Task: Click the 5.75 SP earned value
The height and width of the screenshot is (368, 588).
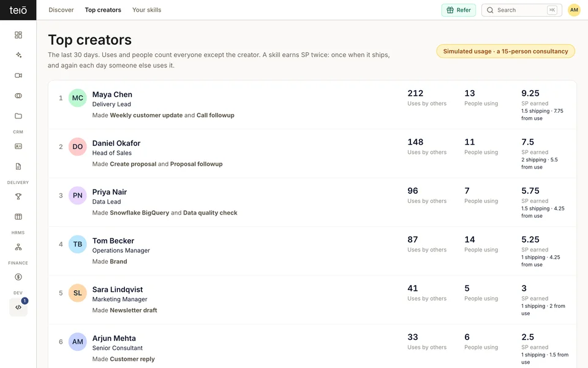Action: (x=530, y=191)
